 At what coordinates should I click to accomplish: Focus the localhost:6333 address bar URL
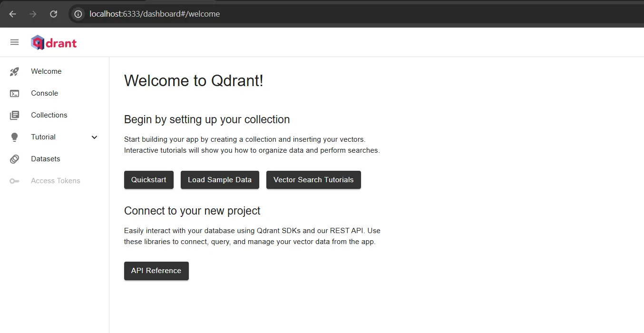tap(155, 14)
